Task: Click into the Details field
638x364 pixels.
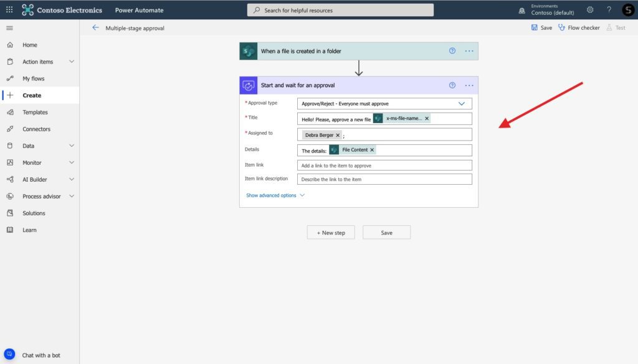Action: coord(384,151)
